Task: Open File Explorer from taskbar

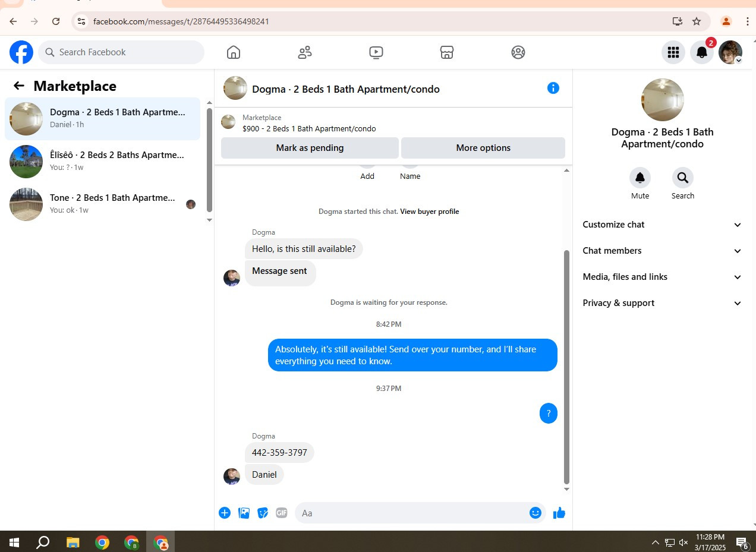Action: coord(73,542)
